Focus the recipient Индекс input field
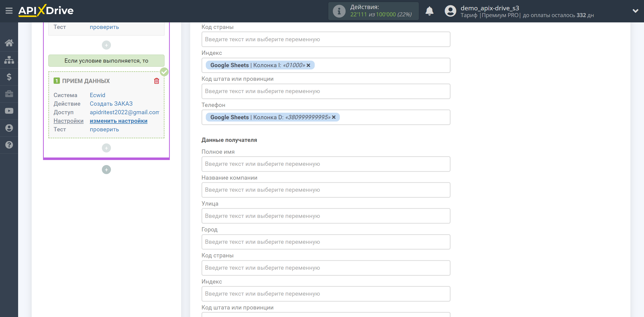 (x=326, y=294)
